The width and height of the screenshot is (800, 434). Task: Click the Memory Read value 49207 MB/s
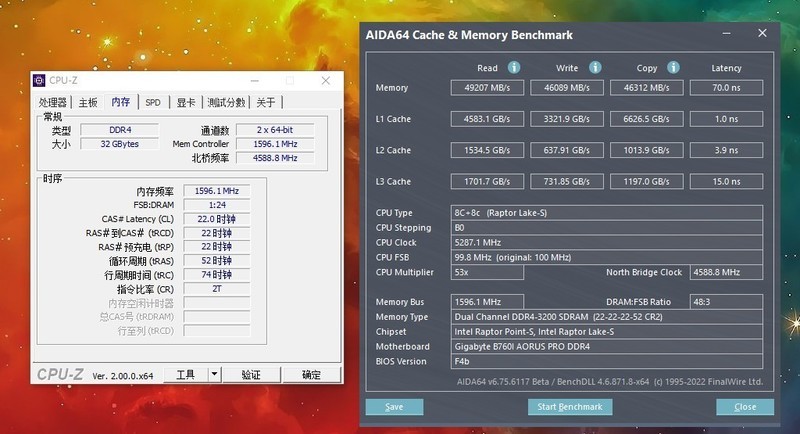[x=487, y=88]
